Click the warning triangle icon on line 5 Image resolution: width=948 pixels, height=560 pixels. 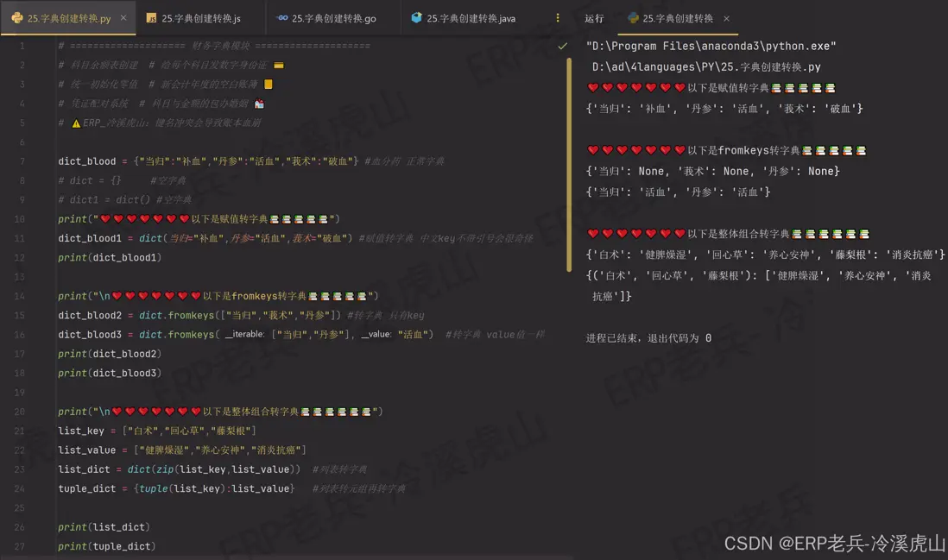pyautogui.click(x=76, y=123)
